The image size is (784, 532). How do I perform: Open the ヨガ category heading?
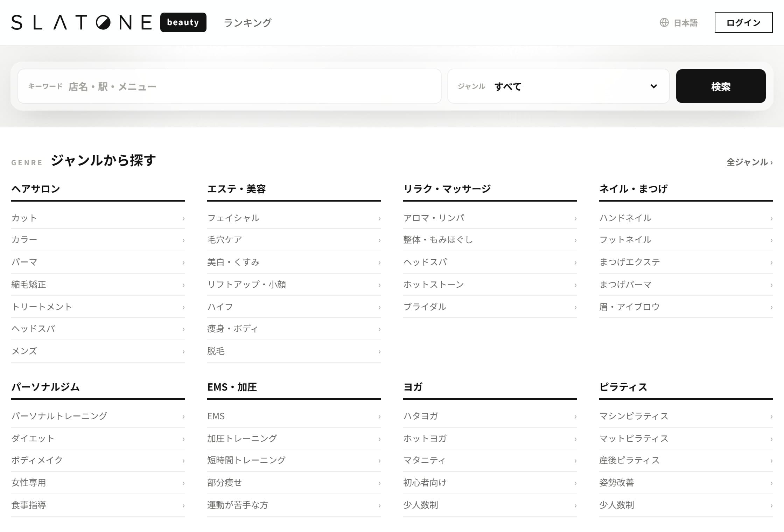coord(413,387)
